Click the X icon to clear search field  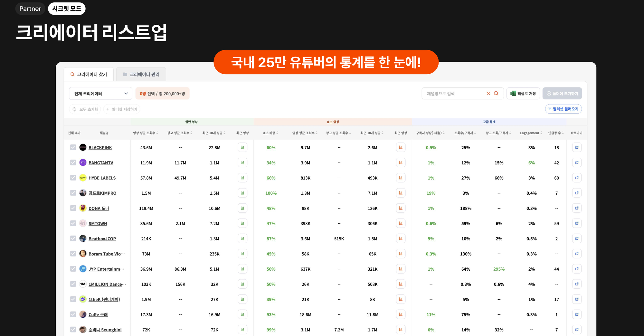click(x=488, y=93)
